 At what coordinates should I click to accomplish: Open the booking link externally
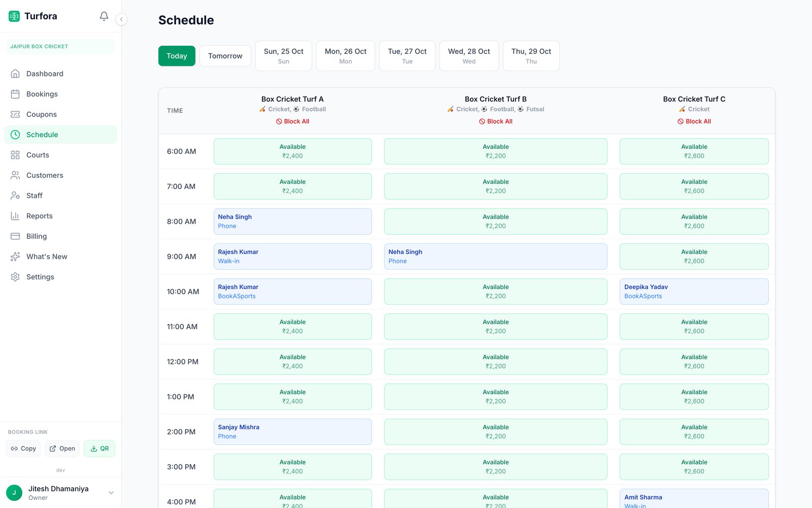tap(62, 449)
